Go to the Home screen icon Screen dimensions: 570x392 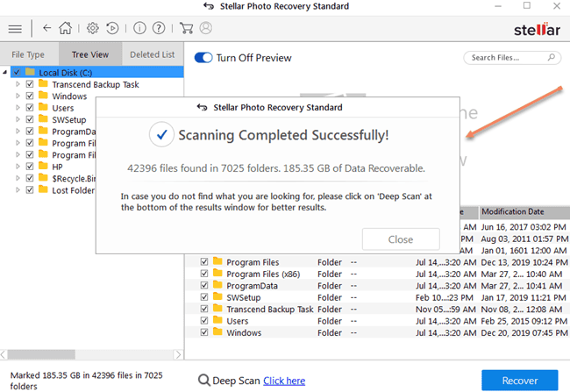click(66, 28)
